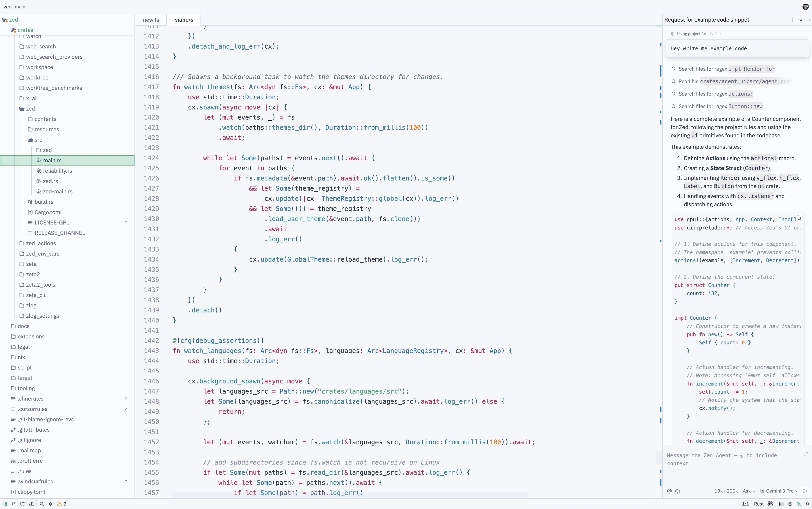The height and width of the screenshot is (509, 812).
Task: Open notifications bell icon
Action: 807,504
